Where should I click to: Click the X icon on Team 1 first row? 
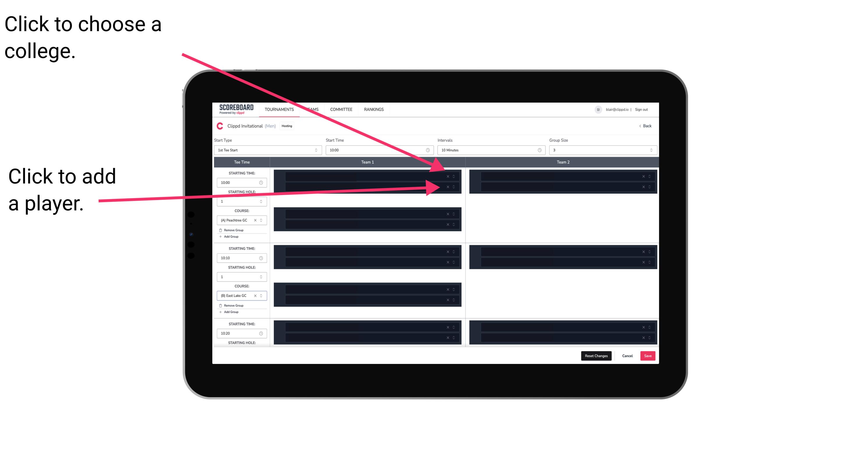point(448,176)
